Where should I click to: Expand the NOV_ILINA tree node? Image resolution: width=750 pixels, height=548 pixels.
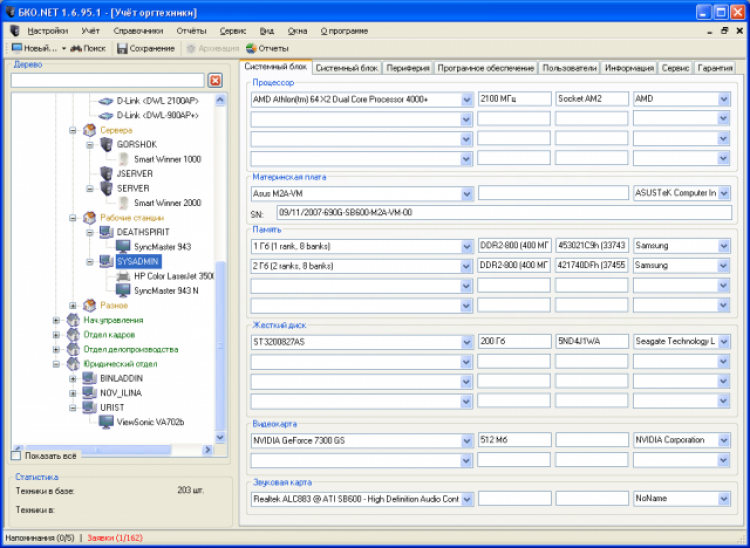(73, 393)
